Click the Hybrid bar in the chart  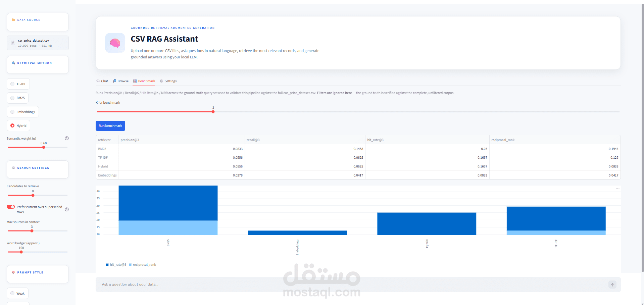point(427,224)
